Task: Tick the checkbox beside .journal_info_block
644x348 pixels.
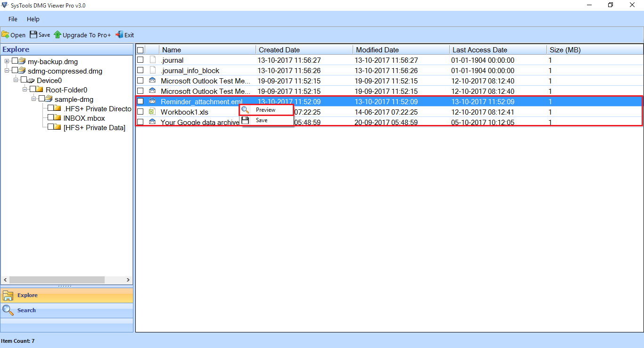Action: [x=140, y=70]
